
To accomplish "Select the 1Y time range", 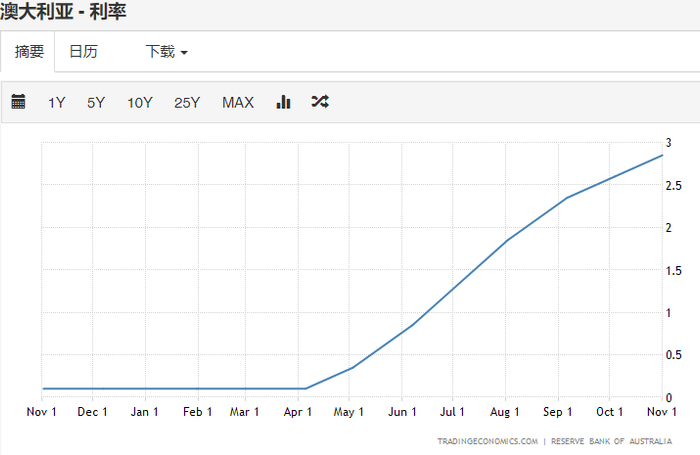I will (x=57, y=103).
